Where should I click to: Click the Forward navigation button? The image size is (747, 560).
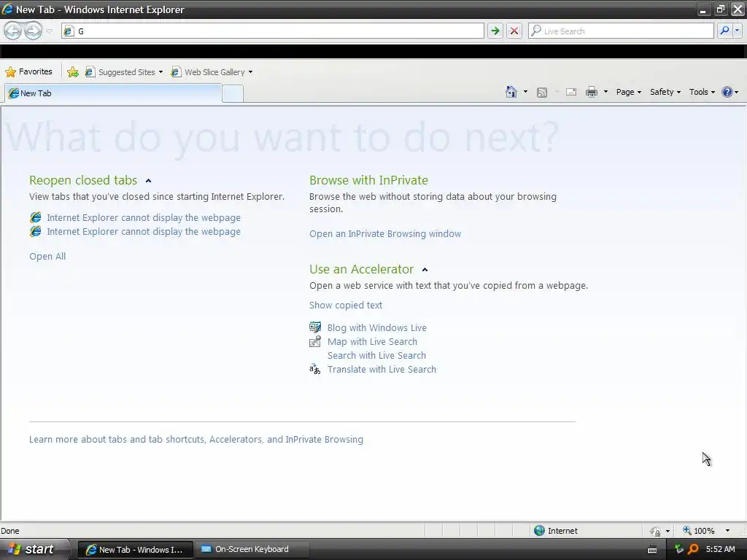click(x=33, y=31)
